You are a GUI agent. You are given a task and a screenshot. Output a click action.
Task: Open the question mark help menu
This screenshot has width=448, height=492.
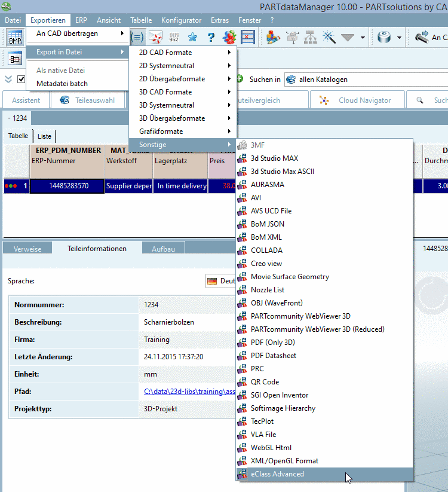(x=272, y=20)
